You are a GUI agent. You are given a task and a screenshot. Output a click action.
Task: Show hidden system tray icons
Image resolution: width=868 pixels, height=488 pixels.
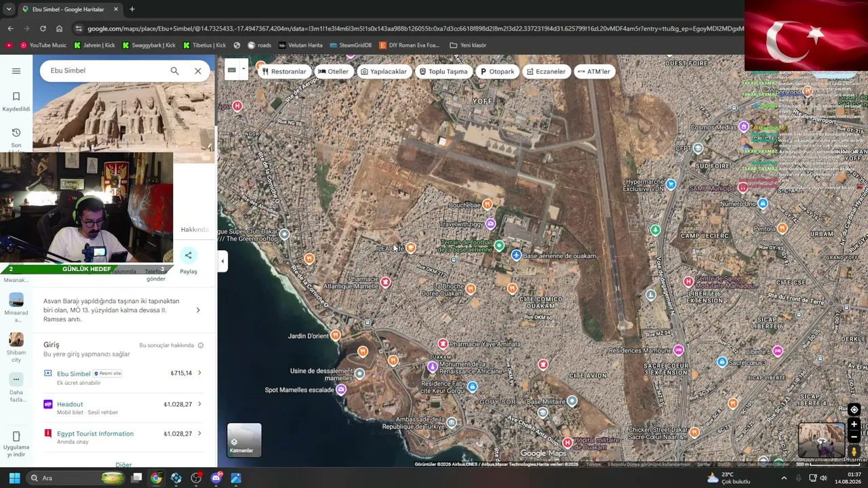click(x=784, y=478)
